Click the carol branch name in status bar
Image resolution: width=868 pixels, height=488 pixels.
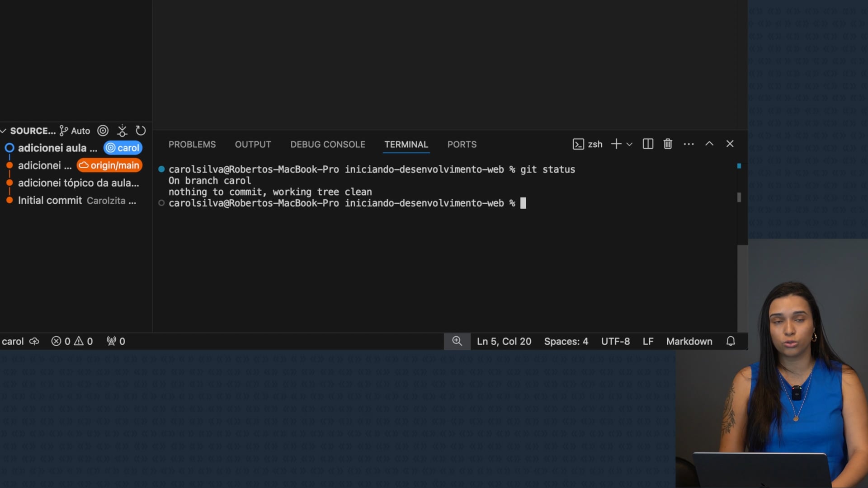13,342
